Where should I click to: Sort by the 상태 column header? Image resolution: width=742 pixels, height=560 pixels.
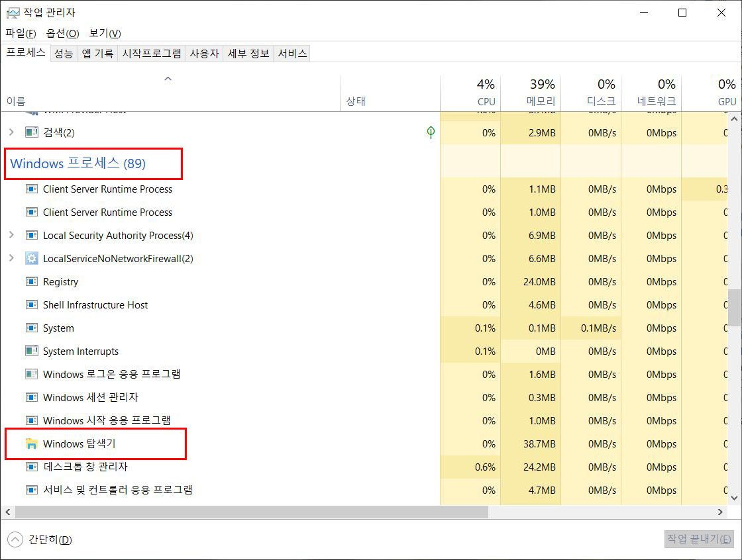[x=390, y=93]
